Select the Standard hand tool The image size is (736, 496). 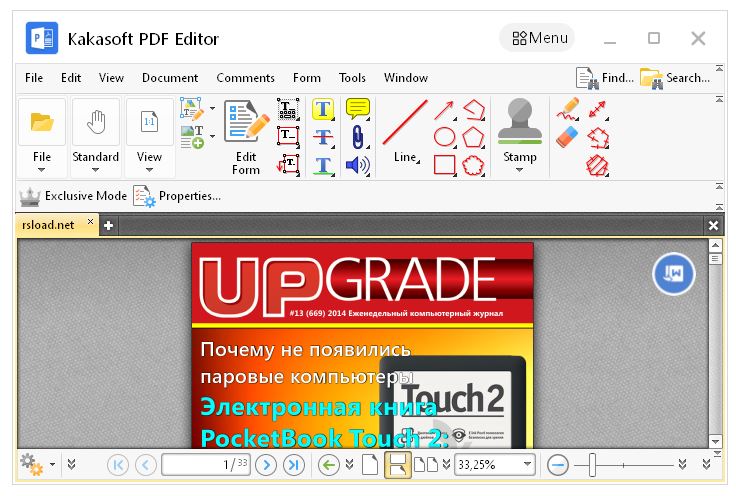coord(96,137)
